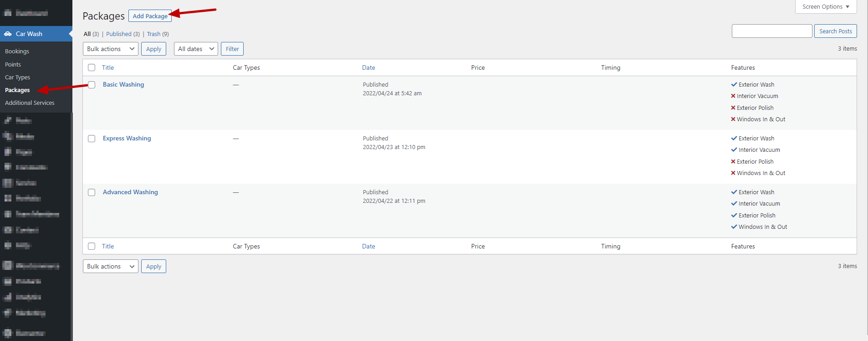This screenshot has width=868, height=341.
Task: Click red X beside Express Washing's Exterior Polish
Action: (x=733, y=162)
